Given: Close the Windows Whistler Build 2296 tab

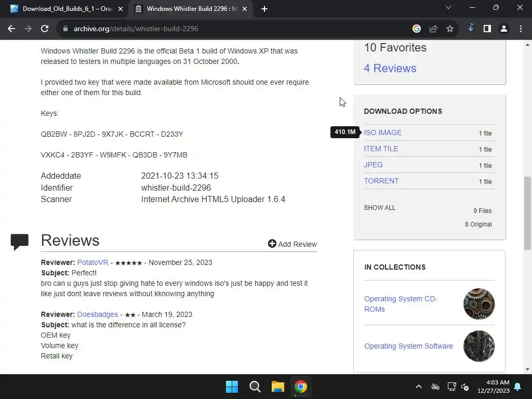Looking at the screenshot, I should (245, 9).
